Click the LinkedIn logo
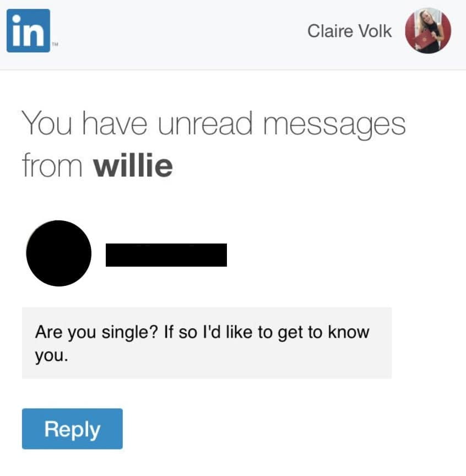466x476 pixels. [x=28, y=31]
